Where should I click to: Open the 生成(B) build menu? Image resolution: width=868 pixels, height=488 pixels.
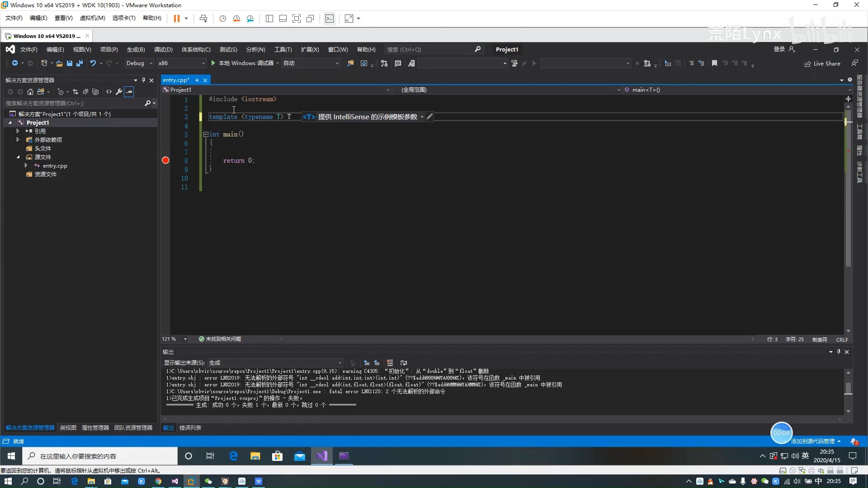[136, 50]
